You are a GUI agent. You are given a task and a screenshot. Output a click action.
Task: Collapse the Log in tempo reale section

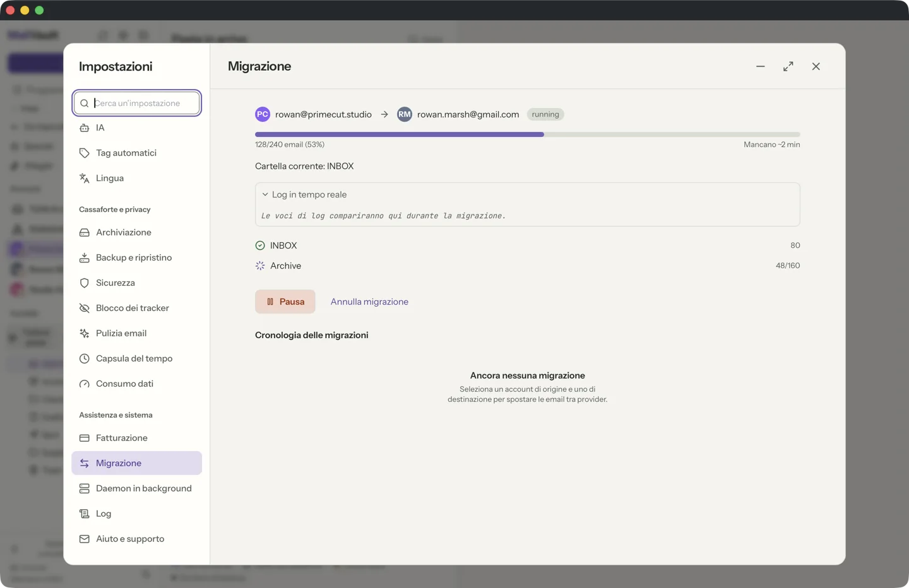click(304, 194)
